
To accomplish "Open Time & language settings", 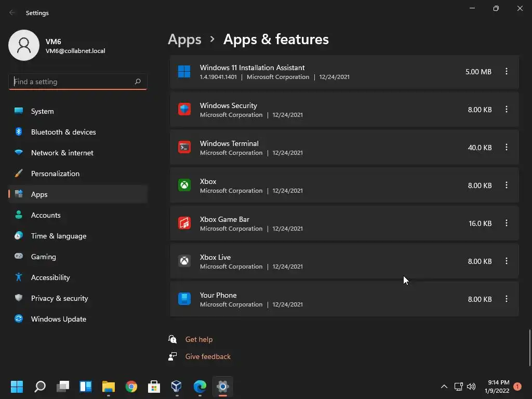I will 78,236.
